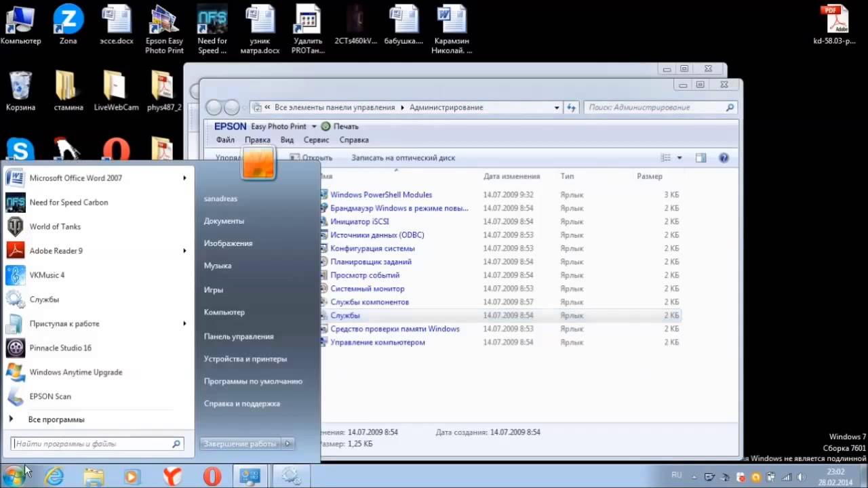
Task: Select Windows PowerShell Modules shortcut
Action: tap(381, 195)
